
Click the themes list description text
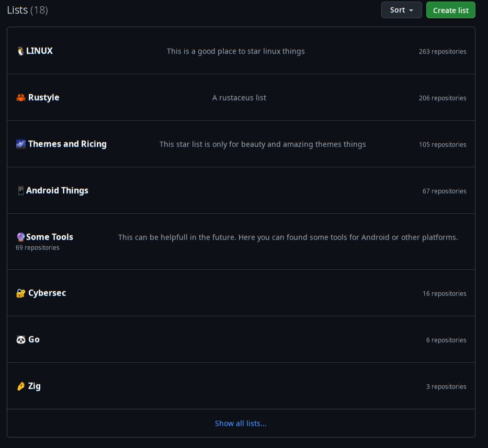[263, 144]
